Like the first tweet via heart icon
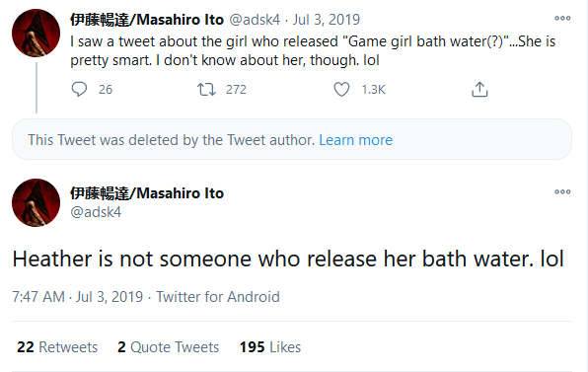The height and width of the screenshot is (372, 588). pos(341,89)
